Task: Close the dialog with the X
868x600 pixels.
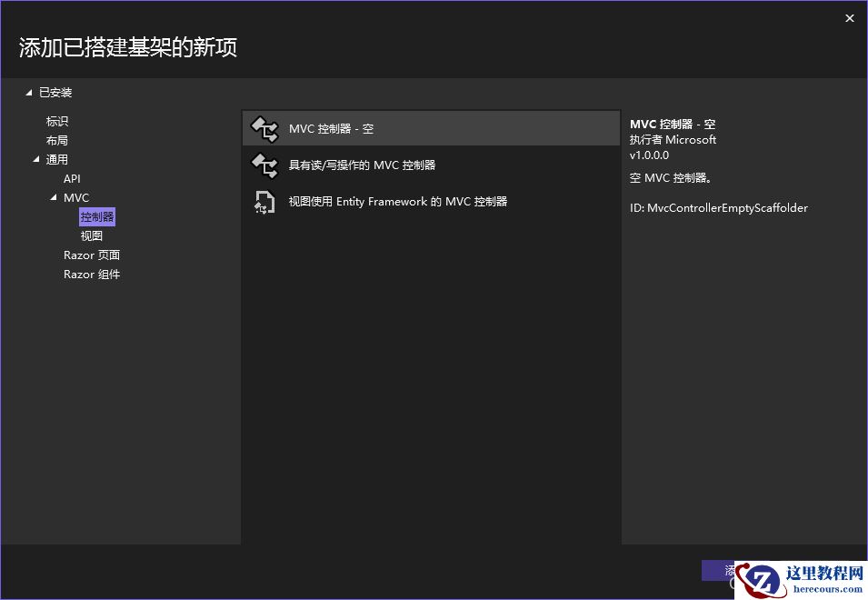Action: [x=850, y=17]
